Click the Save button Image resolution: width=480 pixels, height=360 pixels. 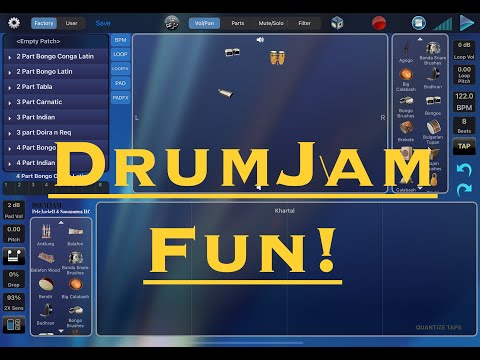point(103,23)
